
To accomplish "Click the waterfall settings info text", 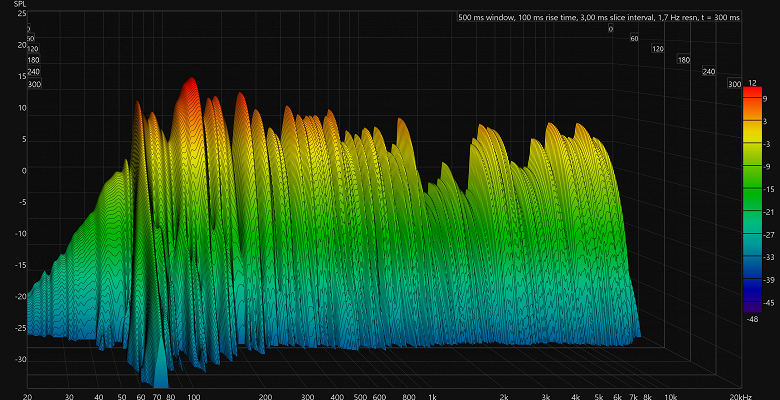I will click(x=598, y=18).
